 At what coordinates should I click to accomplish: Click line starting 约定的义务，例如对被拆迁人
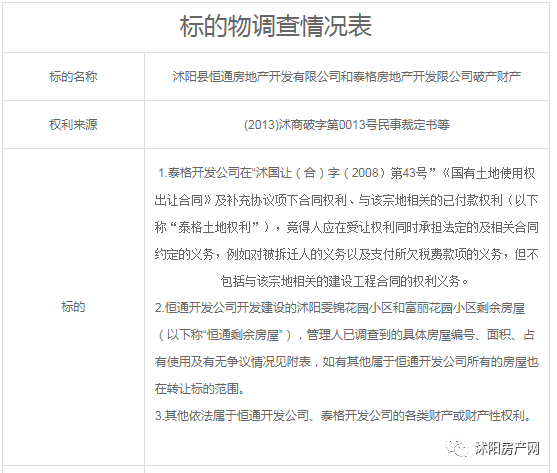pyautogui.click(x=346, y=254)
